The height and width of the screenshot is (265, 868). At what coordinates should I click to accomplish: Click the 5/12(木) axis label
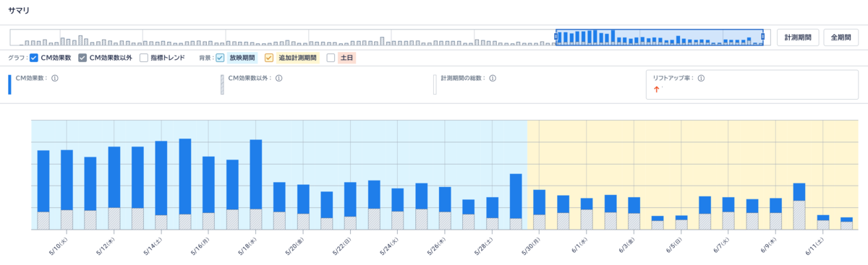point(106,246)
